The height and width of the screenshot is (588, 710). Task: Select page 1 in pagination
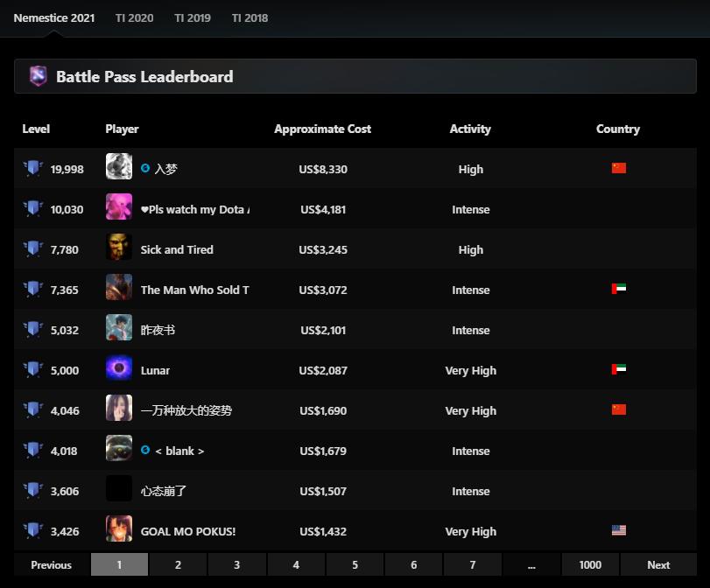point(120,564)
